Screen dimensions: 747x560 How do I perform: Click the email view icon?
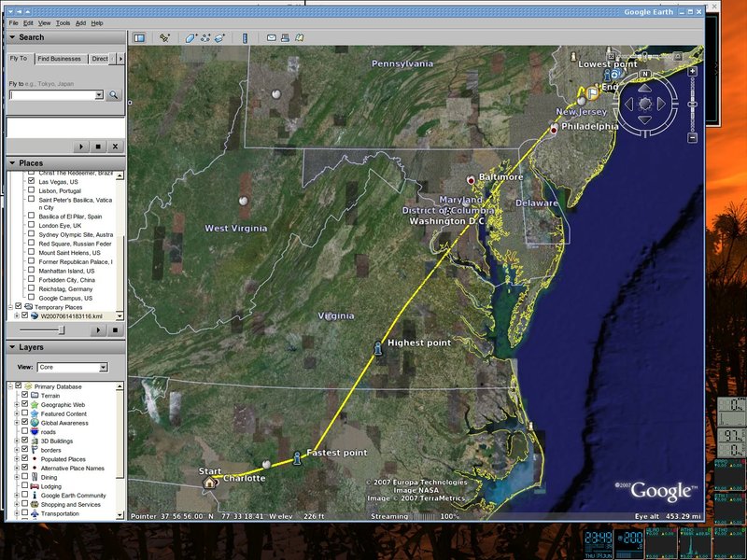271,37
